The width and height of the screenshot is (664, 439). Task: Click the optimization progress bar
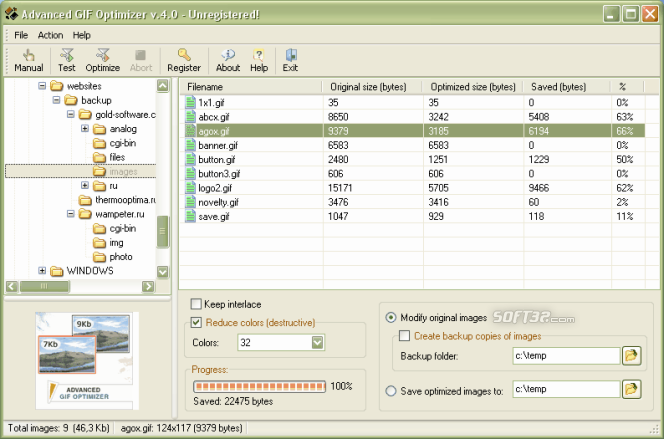coord(259,386)
